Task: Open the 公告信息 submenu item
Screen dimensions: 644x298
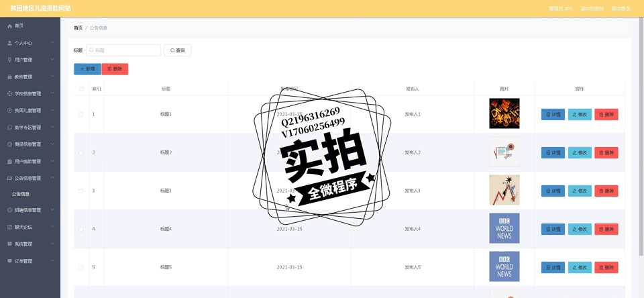Action: coord(21,194)
